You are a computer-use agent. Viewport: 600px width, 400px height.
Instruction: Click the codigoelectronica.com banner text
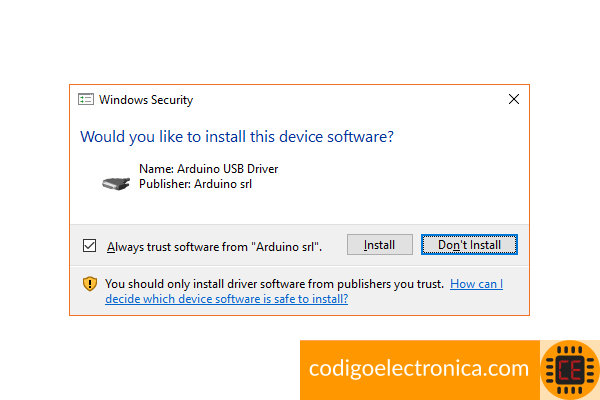(x=419, y=368)
